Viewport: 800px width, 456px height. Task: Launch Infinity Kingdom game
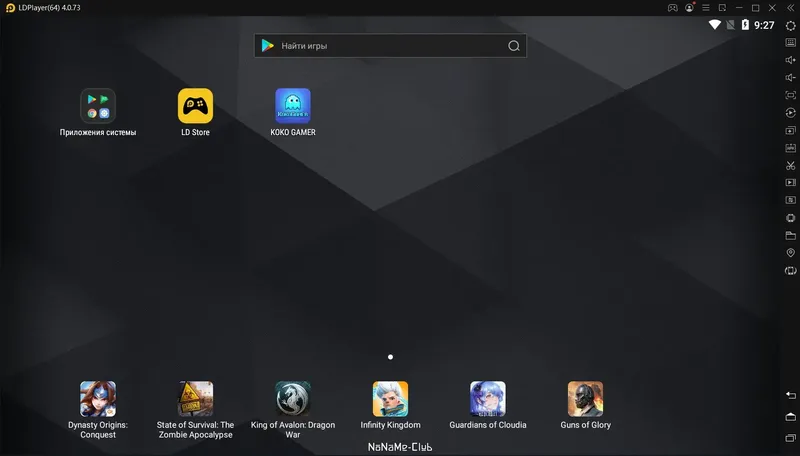390,406
